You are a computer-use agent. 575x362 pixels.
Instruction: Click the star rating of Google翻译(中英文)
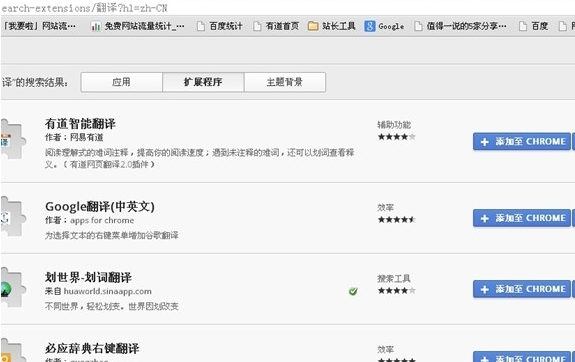pos(396,220)
